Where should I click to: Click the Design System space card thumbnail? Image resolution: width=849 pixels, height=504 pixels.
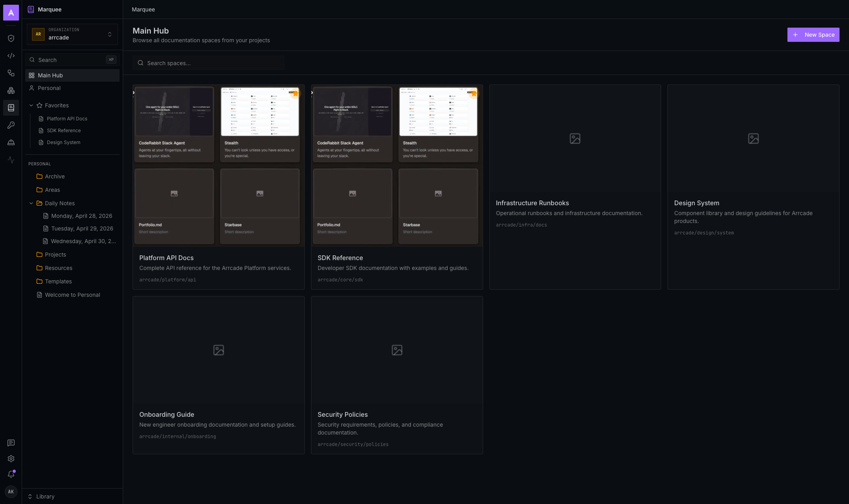click(x=753, y=139)
